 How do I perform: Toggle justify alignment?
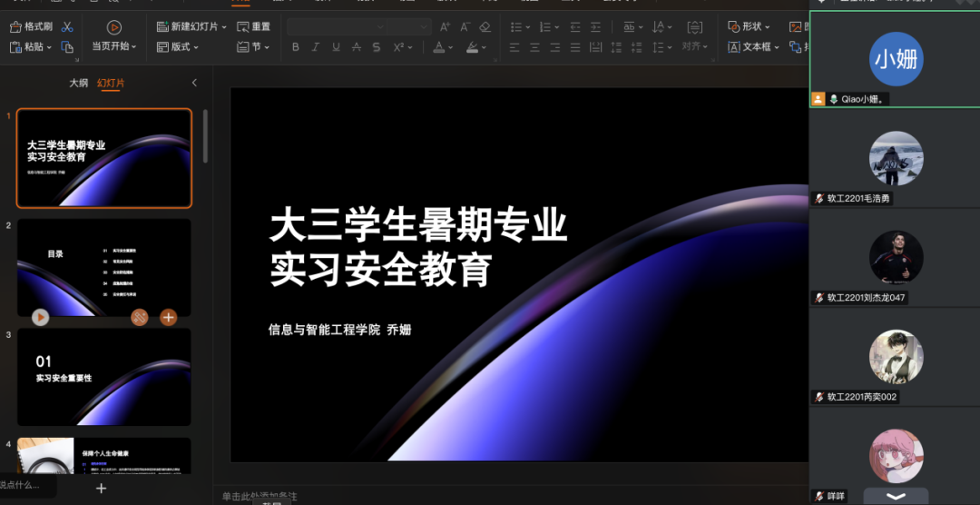pos(575,47)
